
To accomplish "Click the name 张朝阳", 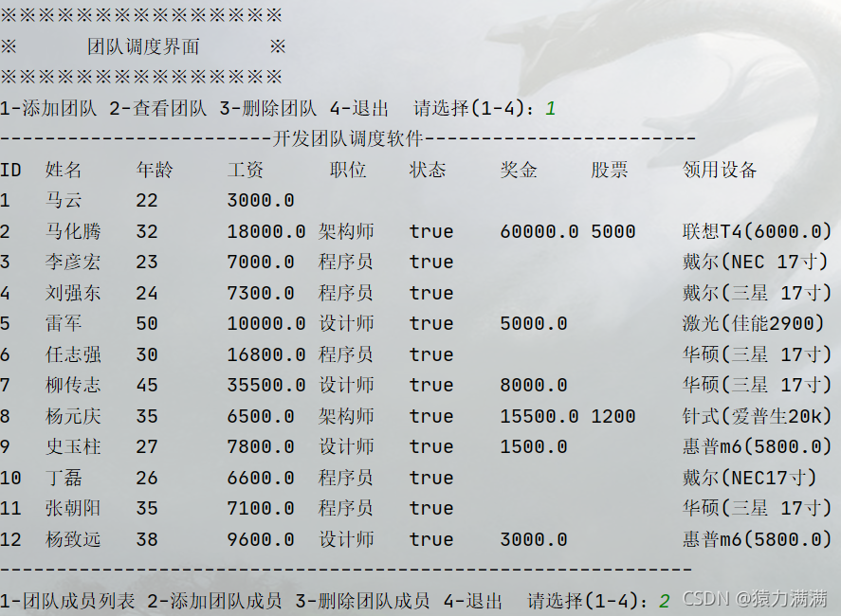I will click(x=73, y=509).
